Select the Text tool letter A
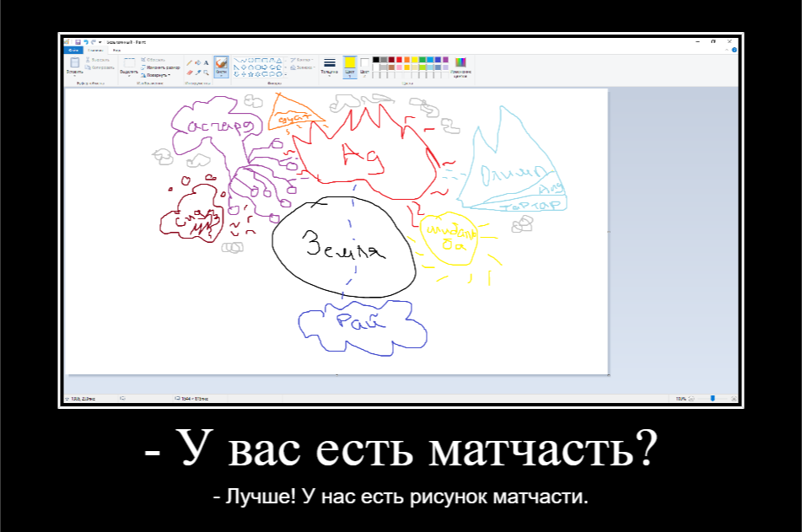Screen dimensions: 802x532 (x=206, y=62)
